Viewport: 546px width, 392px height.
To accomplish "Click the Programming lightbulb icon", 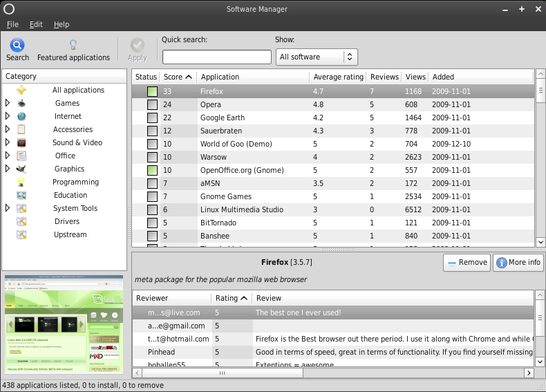I will tap(21, 182).
